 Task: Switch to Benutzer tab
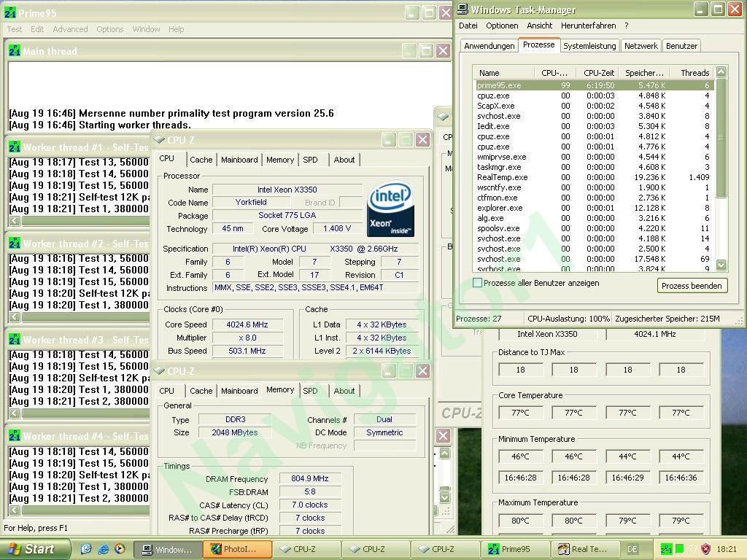click(x=681, y=46)
